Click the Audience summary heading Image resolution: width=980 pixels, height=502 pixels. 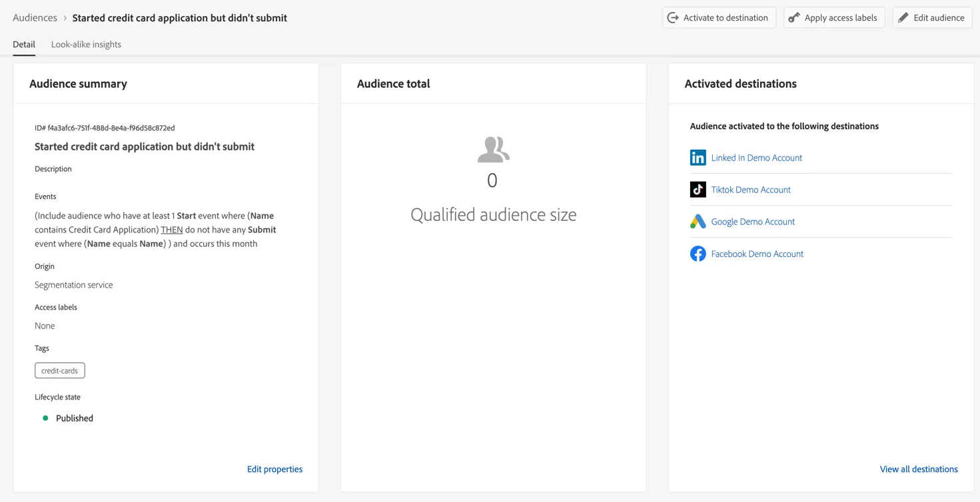(x=78, y=84)
